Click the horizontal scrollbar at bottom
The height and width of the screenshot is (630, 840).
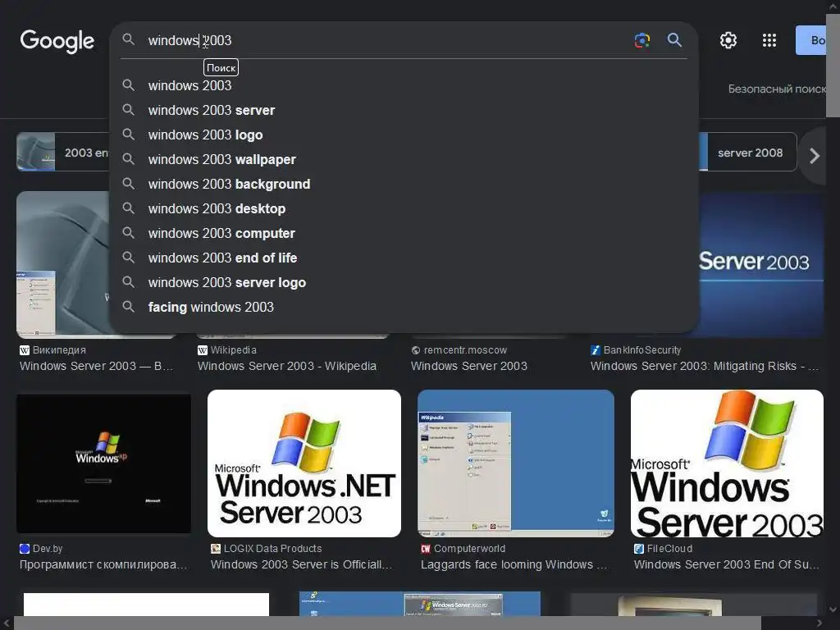point(387,623)
